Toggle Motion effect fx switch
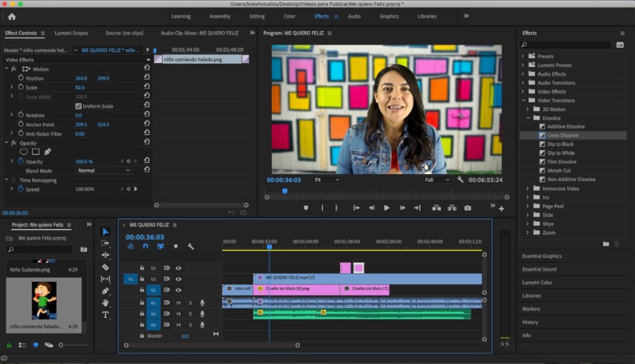 tap(14, 69)
